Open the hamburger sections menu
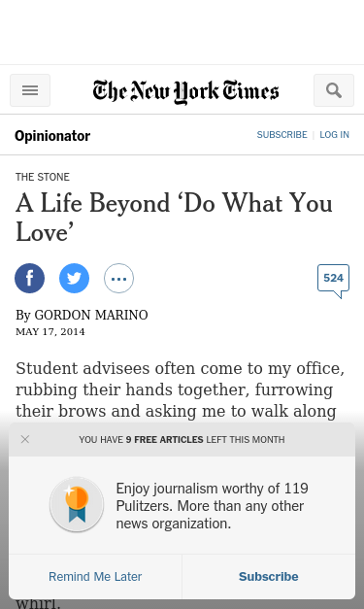 (x=30, y=90)
